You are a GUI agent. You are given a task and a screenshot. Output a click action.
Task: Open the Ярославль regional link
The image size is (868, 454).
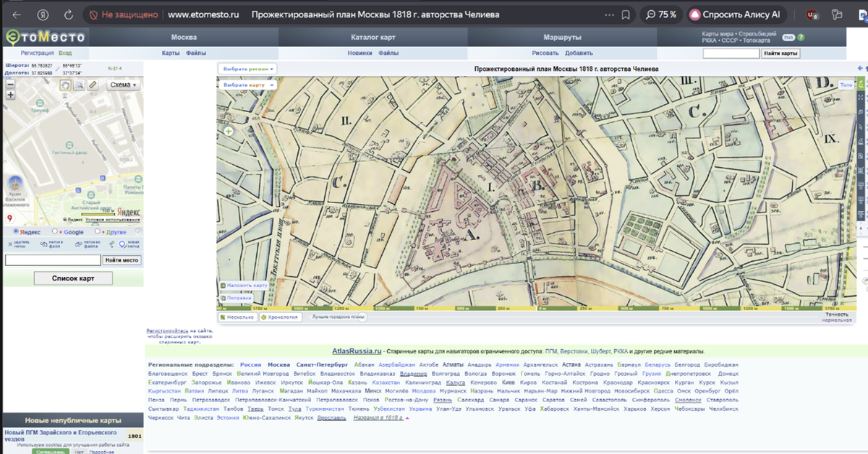[x=332, y=417]
